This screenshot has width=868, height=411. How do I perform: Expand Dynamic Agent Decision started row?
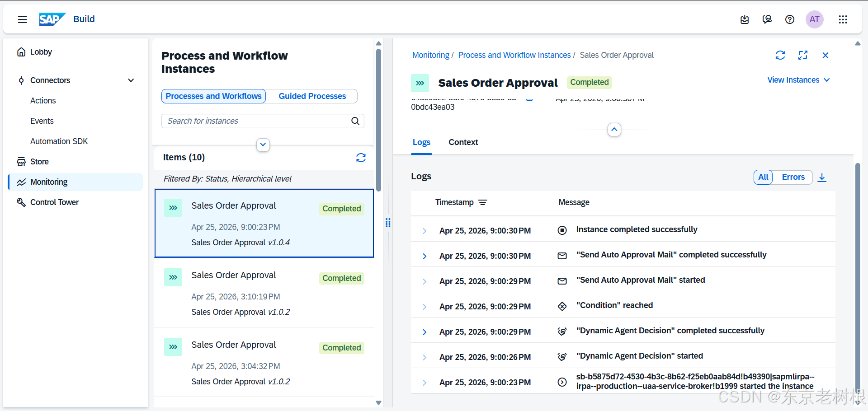click(425, 357)
